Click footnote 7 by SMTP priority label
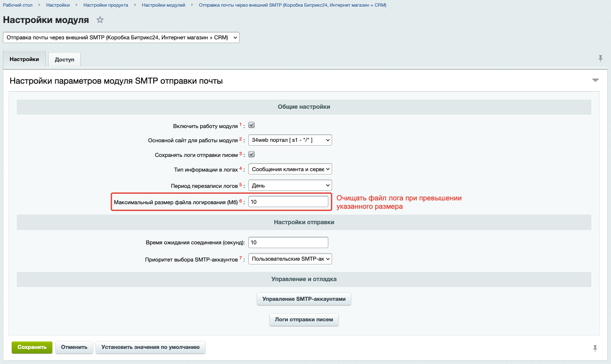 (240, 258)
